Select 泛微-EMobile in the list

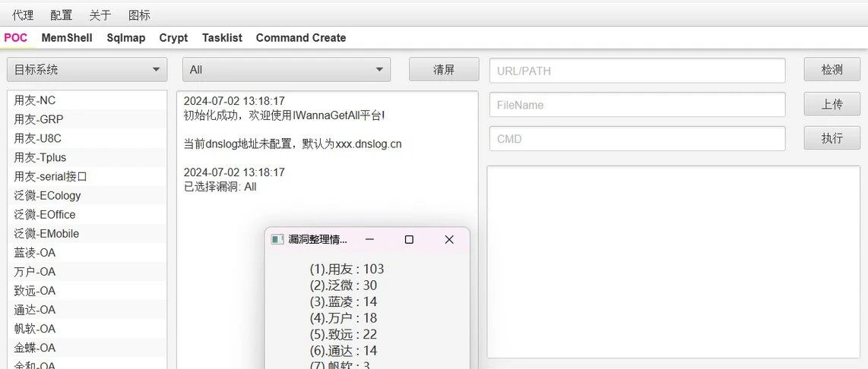87,233
